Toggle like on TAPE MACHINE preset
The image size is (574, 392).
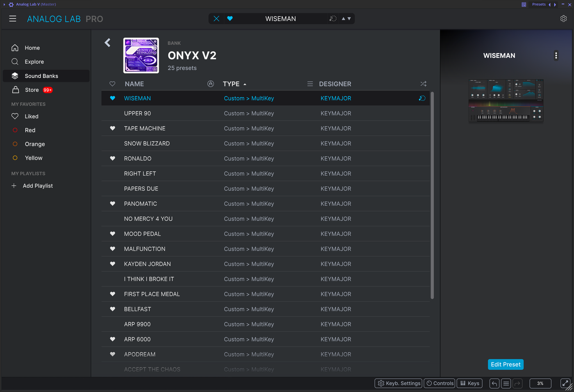pyautogui.click(x=112, y=128)
